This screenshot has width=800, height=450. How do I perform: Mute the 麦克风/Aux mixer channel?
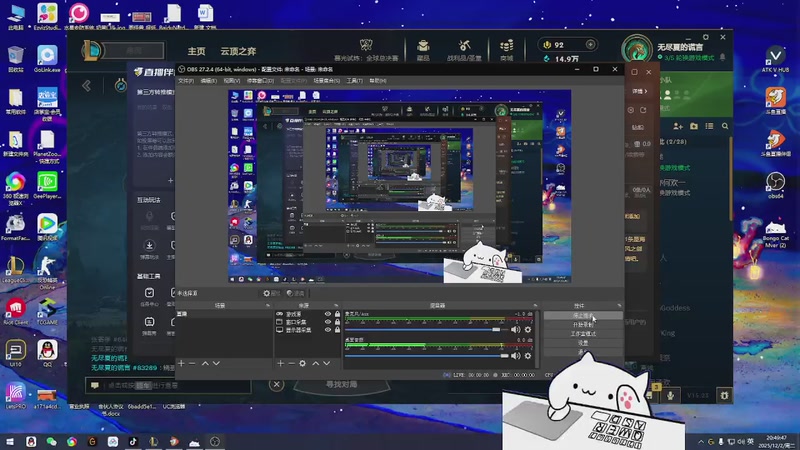516,330
